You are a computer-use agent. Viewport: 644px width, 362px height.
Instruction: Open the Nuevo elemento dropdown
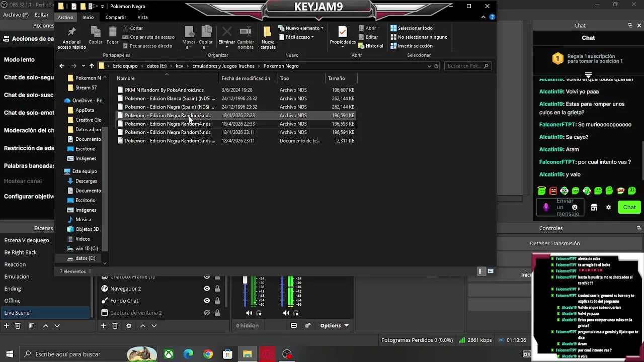pos(301,28)
